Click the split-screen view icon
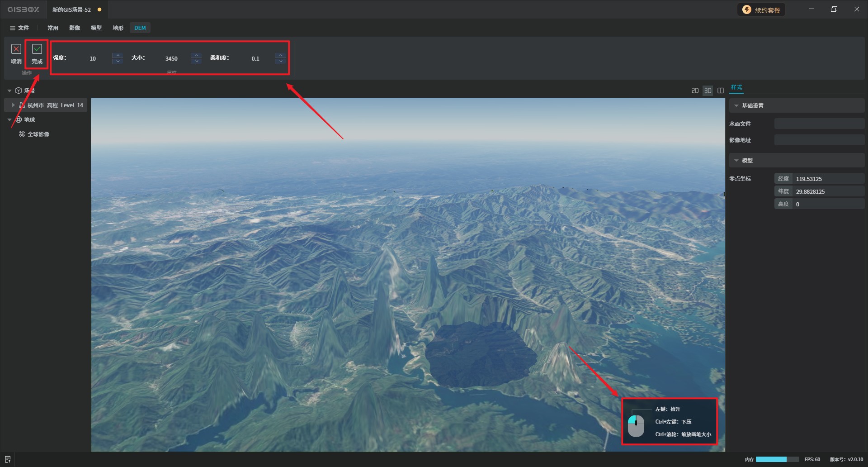The width and height of the screenshot is (868, 467). [721, 91]
